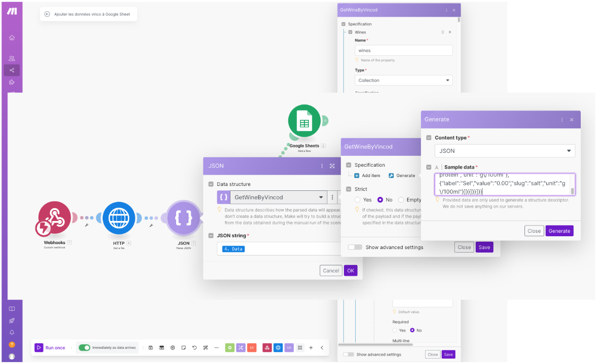Click the Generate button in Generate dialog

[560, 231]
